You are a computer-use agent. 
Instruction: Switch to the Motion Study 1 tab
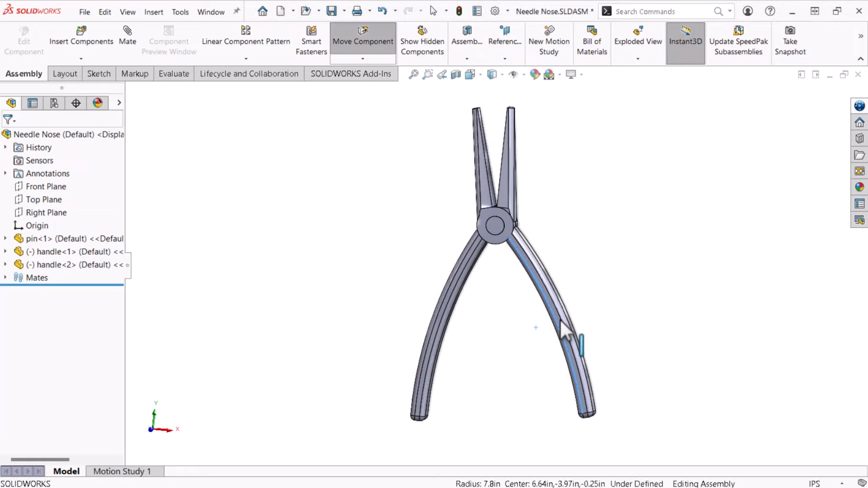click(122, 471)
